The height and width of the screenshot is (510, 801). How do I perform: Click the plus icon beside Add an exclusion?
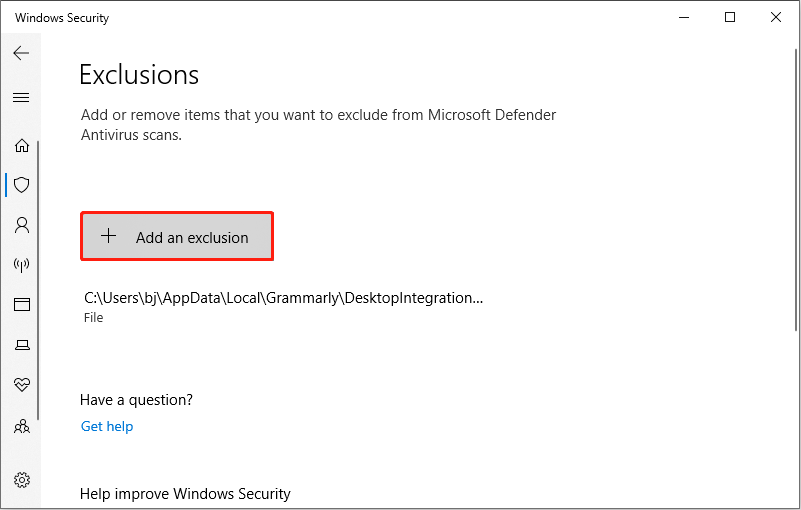[x=109, y=237]
